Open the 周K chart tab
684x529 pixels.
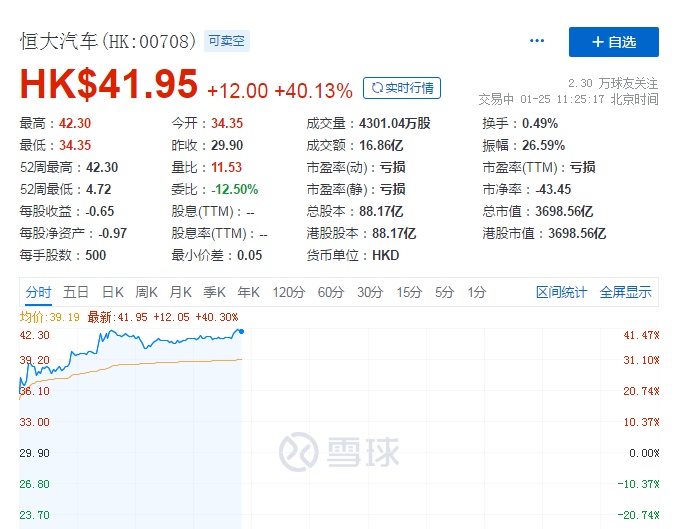(x=146, y=292)
